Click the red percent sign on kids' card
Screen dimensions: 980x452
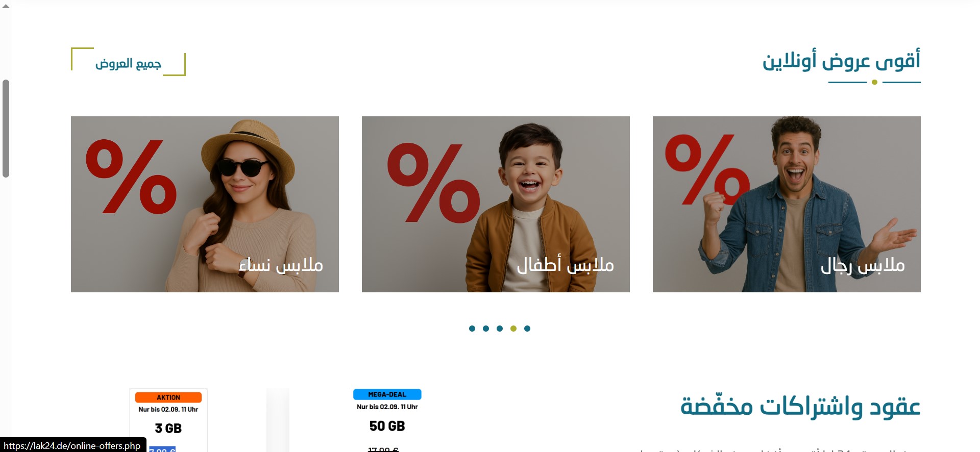point(433,183)
